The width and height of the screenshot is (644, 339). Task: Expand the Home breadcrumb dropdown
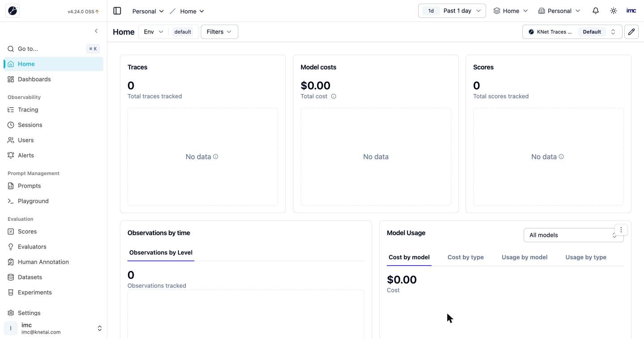[x=192, y=11]
